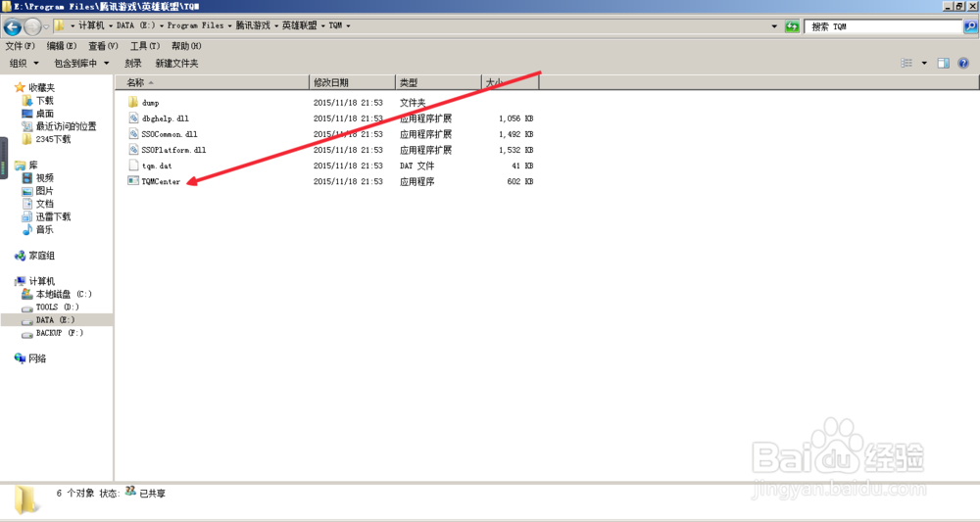Click Program Files in address breadcrumb
The height and width of the screenshot is (522, 980).
coord(195,25)
